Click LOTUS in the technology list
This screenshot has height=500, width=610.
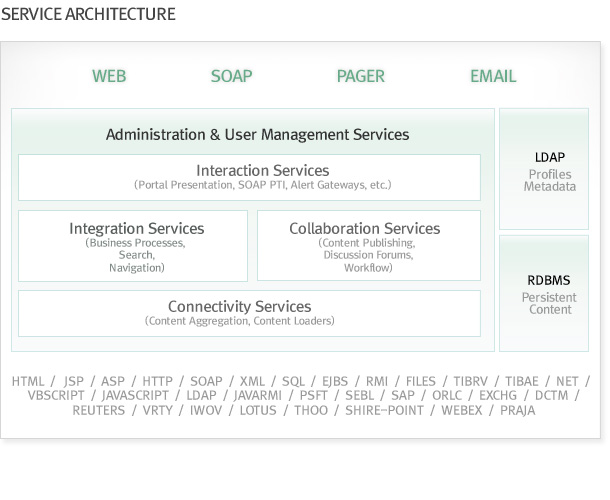pos(258,411)
